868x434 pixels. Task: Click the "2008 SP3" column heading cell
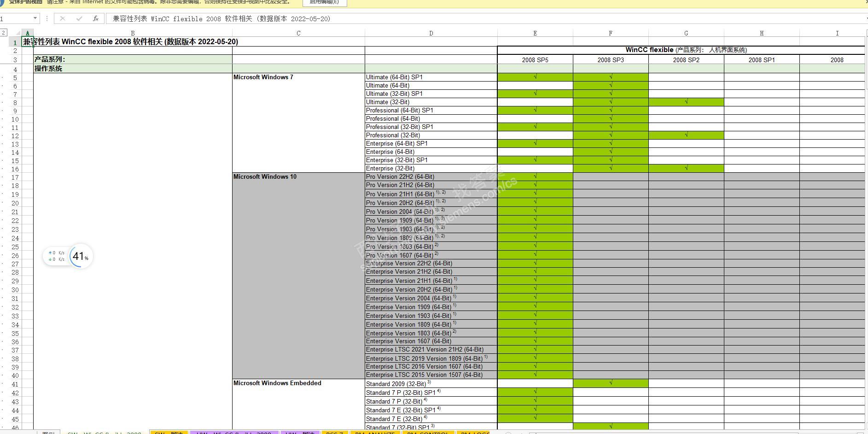tap(611, 60)
